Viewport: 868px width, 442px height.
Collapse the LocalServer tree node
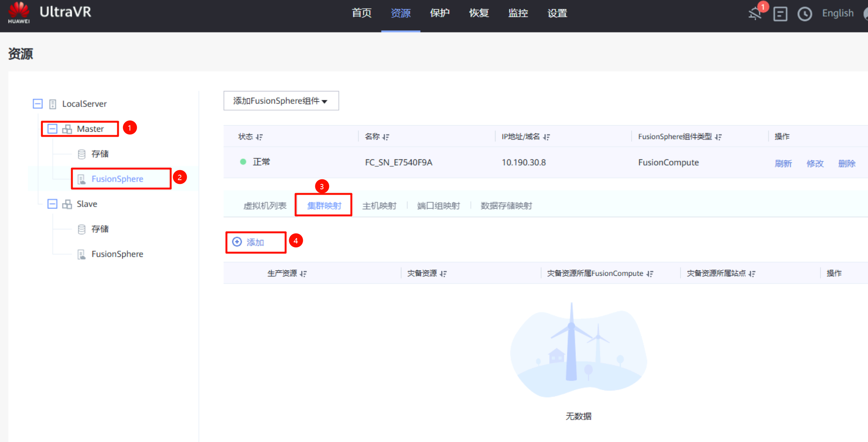pos(38,104)
